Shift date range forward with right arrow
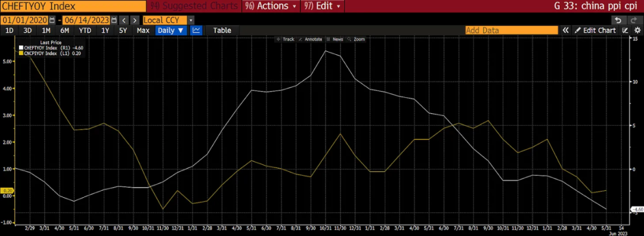Screen dimensions: 644x236 (x=135, y=20)
